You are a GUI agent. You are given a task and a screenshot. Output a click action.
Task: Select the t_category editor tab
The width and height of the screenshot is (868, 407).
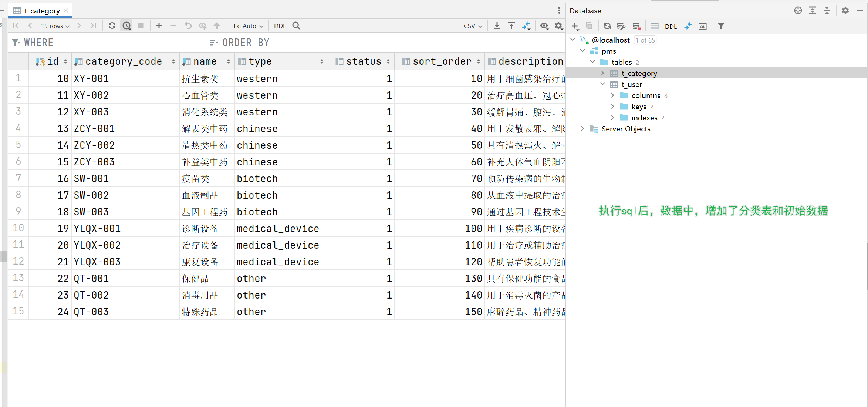point(41,11)
